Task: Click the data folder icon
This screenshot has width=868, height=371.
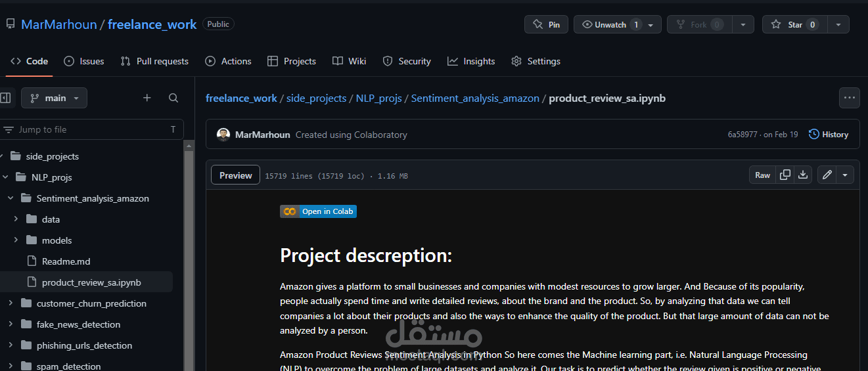Action: coord(32,219)
